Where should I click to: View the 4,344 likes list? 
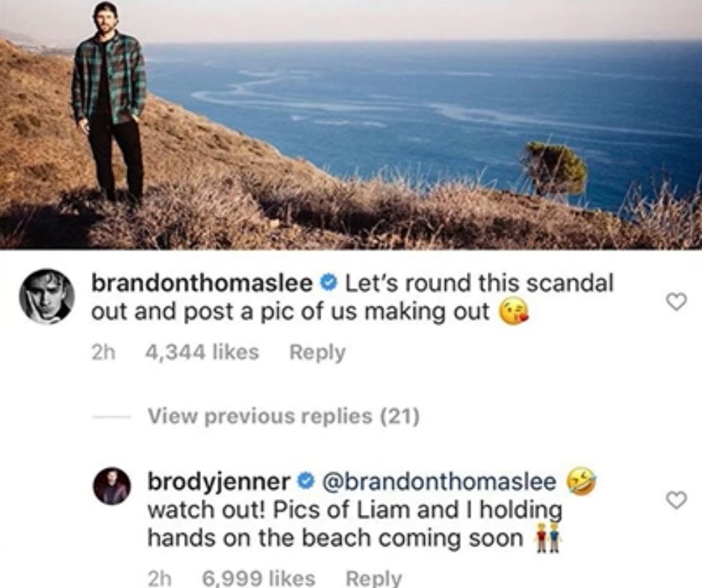(202, 352)
